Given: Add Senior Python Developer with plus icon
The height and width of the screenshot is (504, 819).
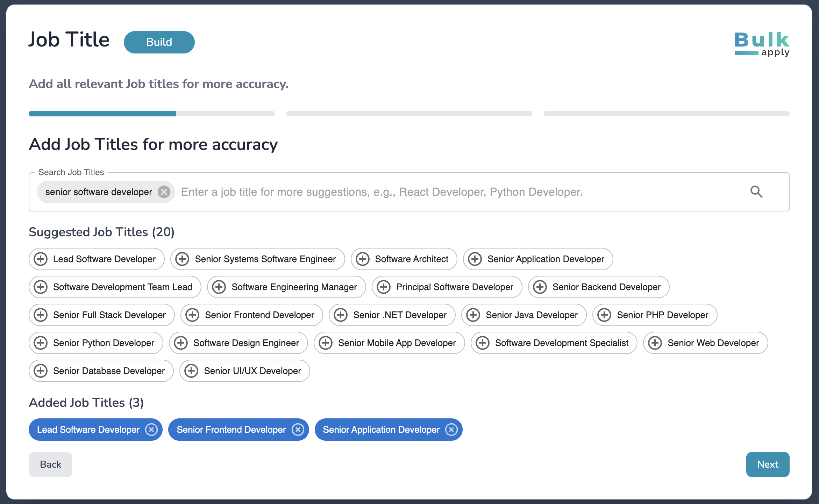Looking at the screenshot, I should pyautogui.click(x=41, y=343).
